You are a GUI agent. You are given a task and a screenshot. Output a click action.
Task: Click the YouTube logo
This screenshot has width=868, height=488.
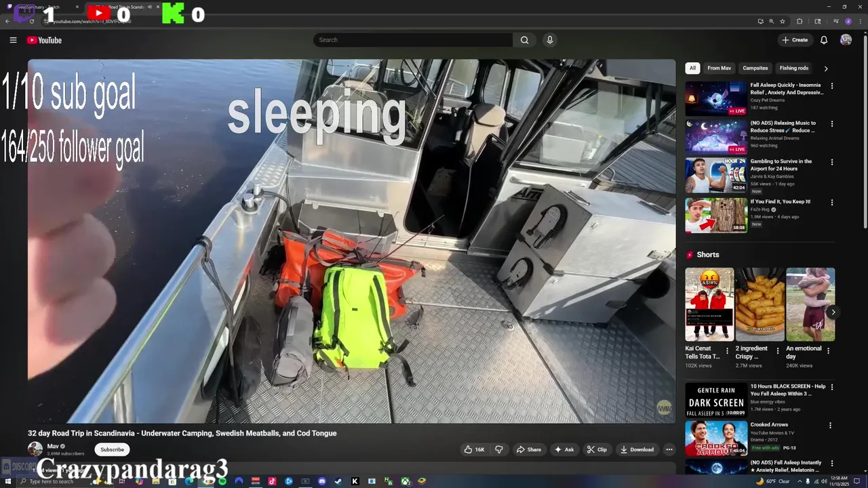tap(44, 40)
